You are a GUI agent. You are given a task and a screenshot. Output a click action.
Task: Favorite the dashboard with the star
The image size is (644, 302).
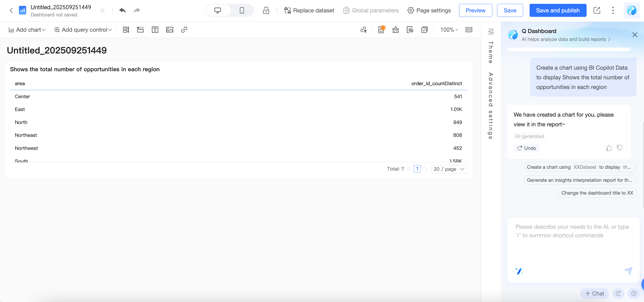[103, 10]
